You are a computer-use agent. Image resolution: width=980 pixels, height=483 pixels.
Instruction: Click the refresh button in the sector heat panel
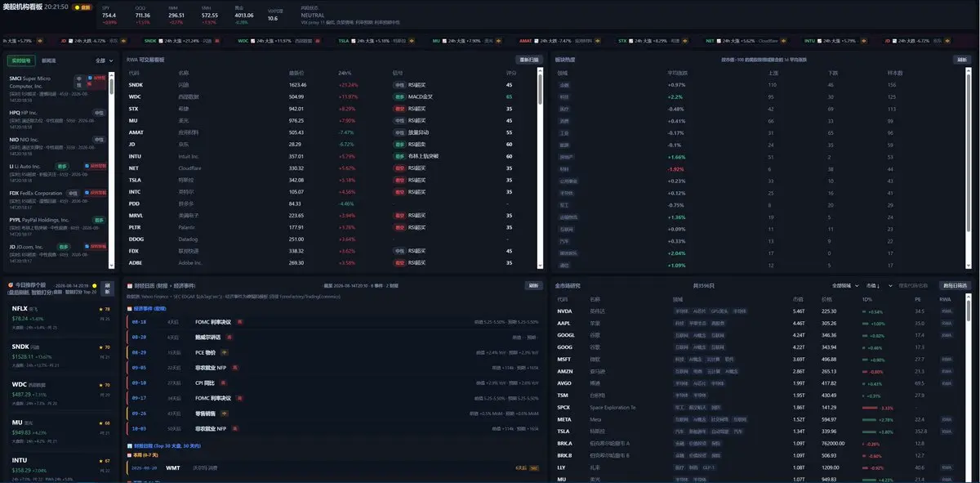(963, 60)
